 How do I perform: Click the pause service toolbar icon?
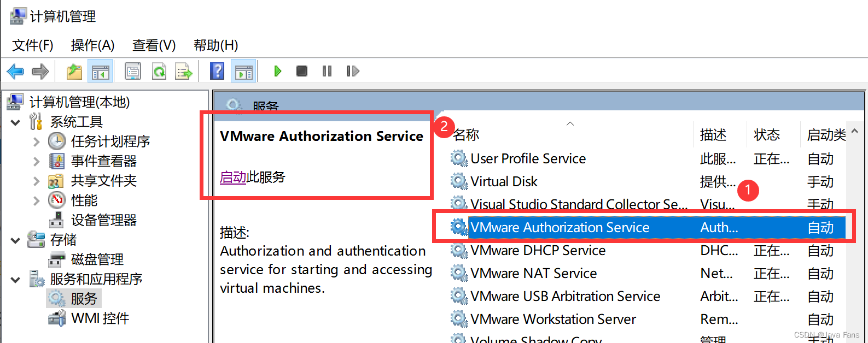click(x=327, y=71)
